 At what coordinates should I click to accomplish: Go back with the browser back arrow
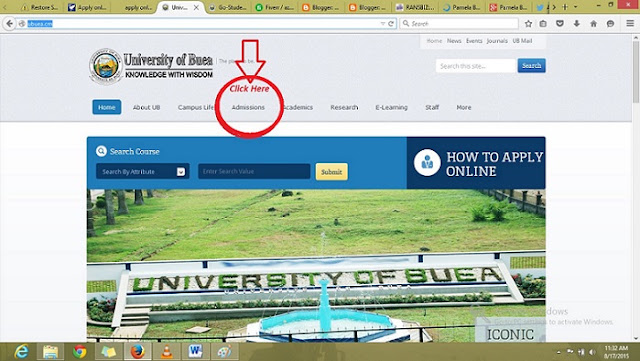[9, 24]
